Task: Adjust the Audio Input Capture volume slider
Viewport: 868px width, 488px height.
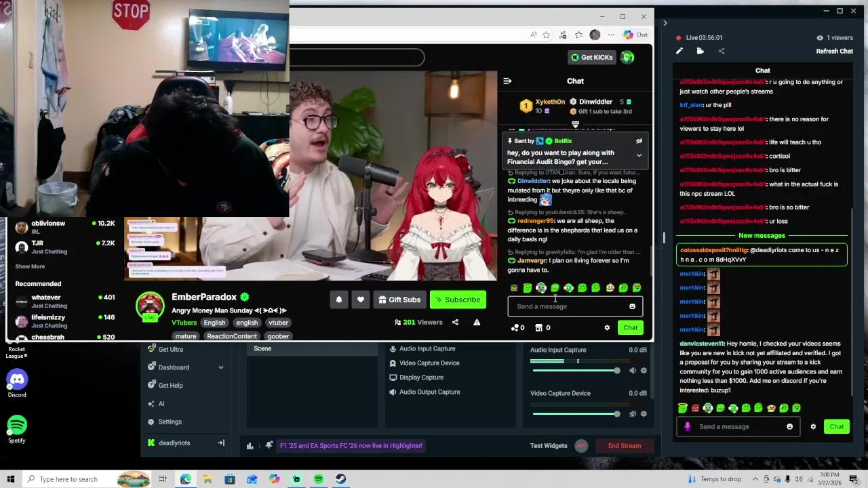Action: point(575,371)
